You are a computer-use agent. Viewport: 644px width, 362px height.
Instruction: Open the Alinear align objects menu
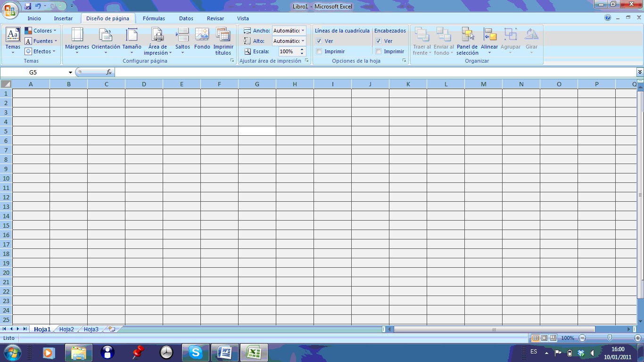click(x=489, y=41)
